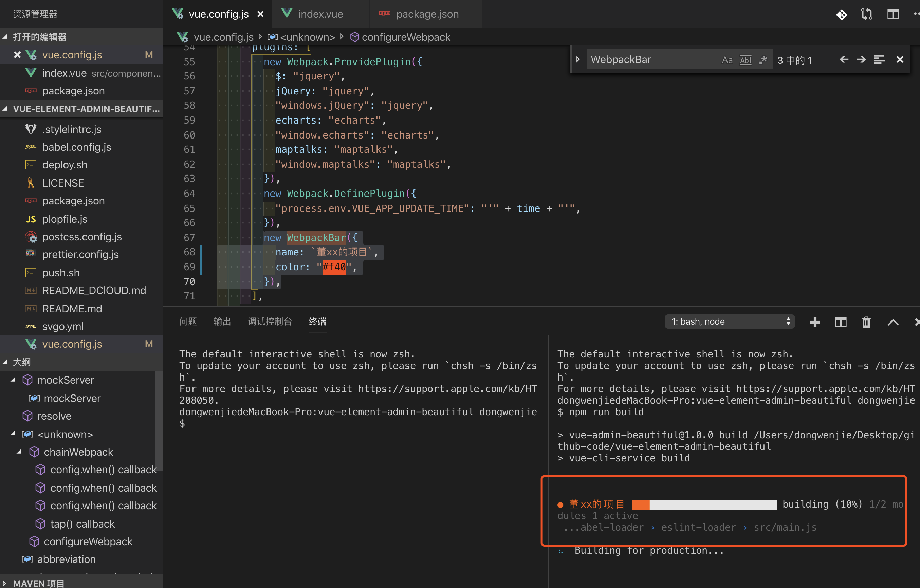Close the find widget

click(900, 60)
